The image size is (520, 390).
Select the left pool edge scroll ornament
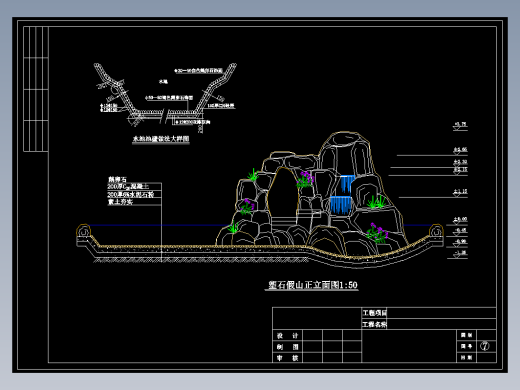tap(84, 231)
